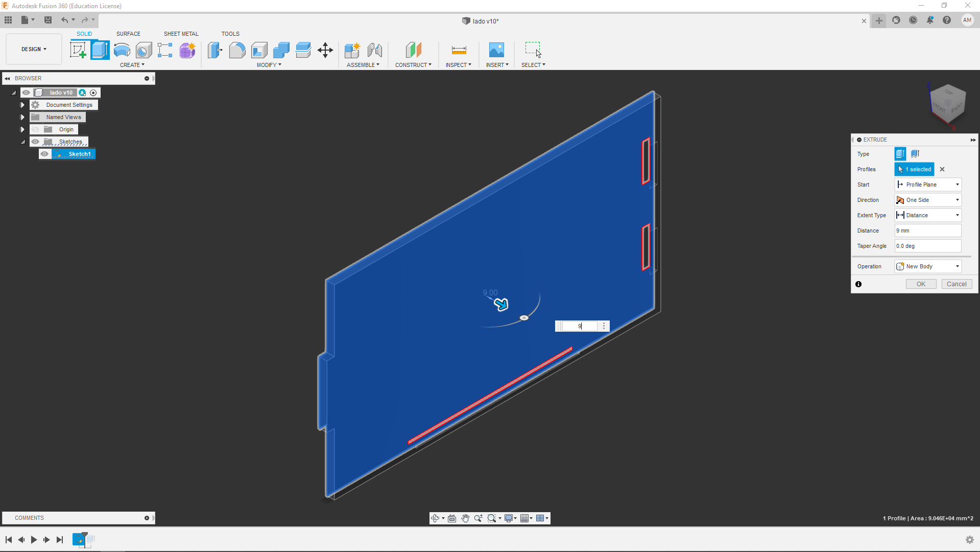Click the Distance input field in Extrude panel
Screen dimensions: 980x552
pos(928,231)
